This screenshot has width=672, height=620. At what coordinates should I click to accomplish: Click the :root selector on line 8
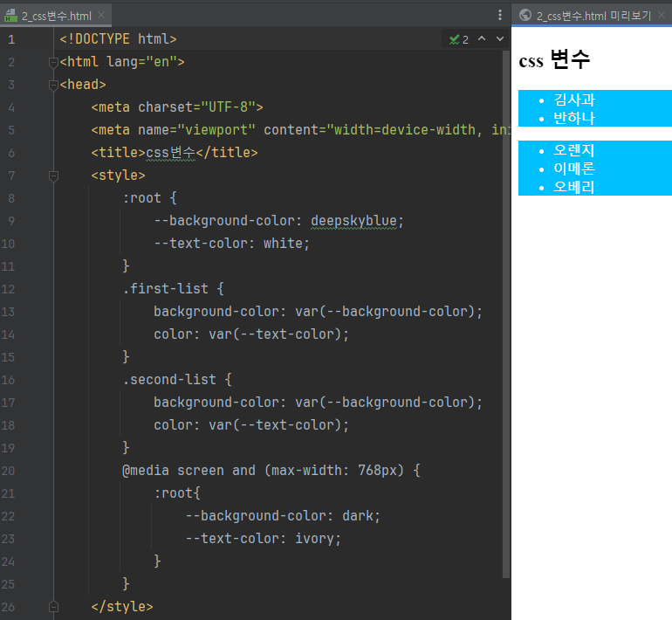(x=142, y=198)
